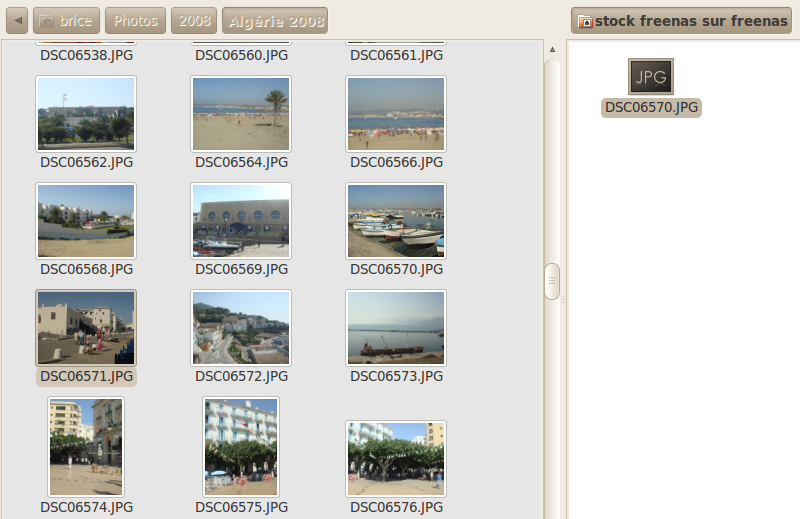Viewport: 800px width, 519px height.
Task: Click the scrollbar up arrow
Action: point(552,50)
